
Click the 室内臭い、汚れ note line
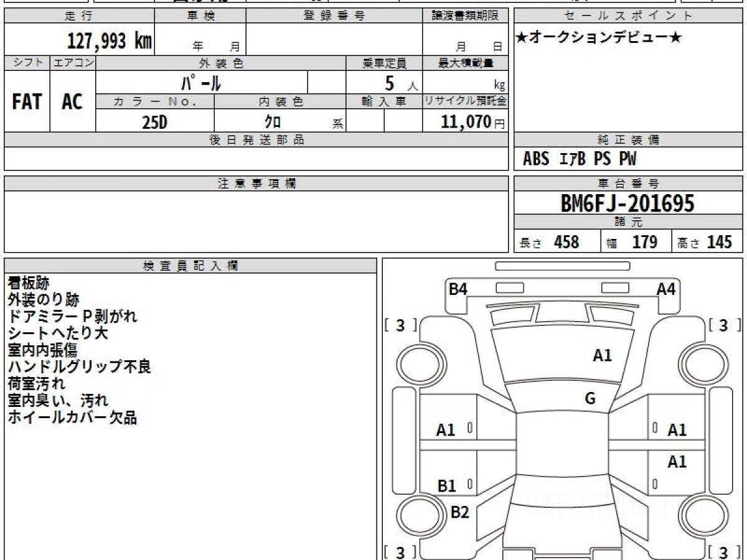coord(58,401)
